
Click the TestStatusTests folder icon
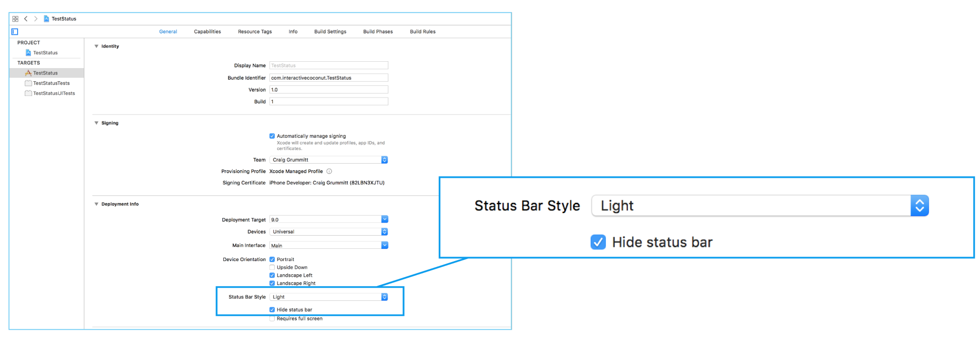[x=28, y=83]
